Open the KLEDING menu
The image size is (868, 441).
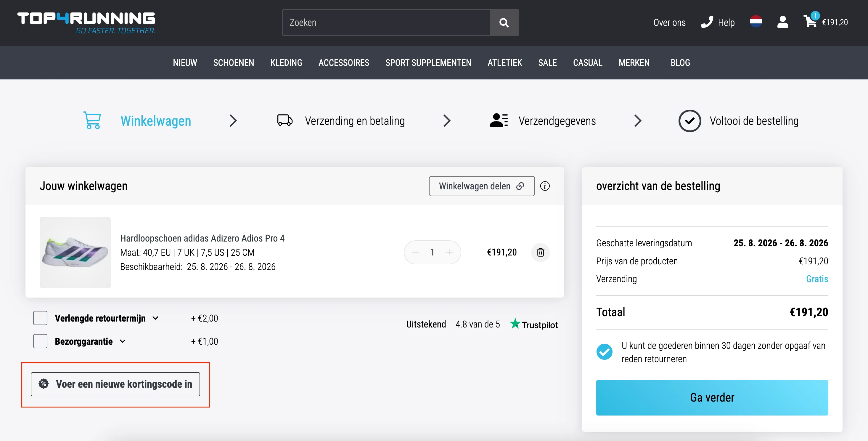[x=286, y=63]
